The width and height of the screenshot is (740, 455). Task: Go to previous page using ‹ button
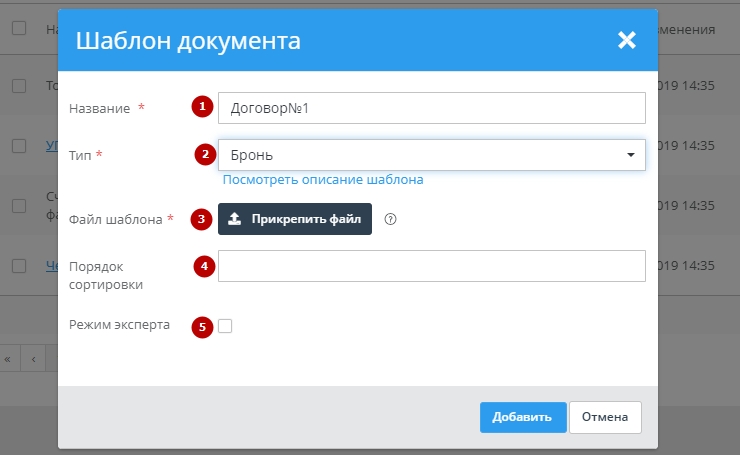[x=33, y=358]
